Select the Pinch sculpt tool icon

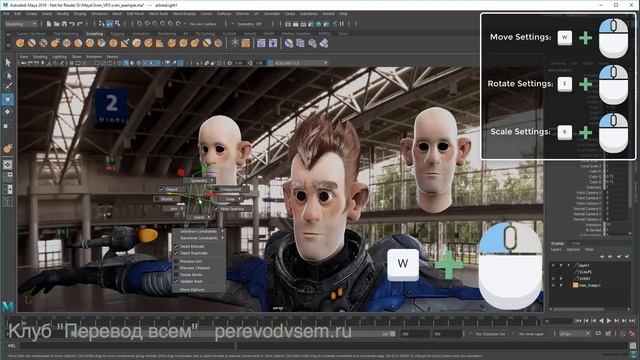[67, 43]
